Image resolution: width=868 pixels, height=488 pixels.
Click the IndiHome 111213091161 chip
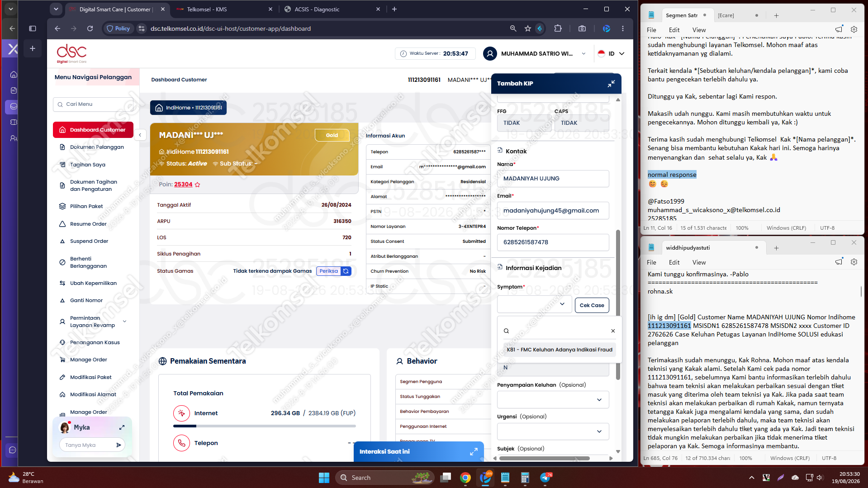pos(188,108)
